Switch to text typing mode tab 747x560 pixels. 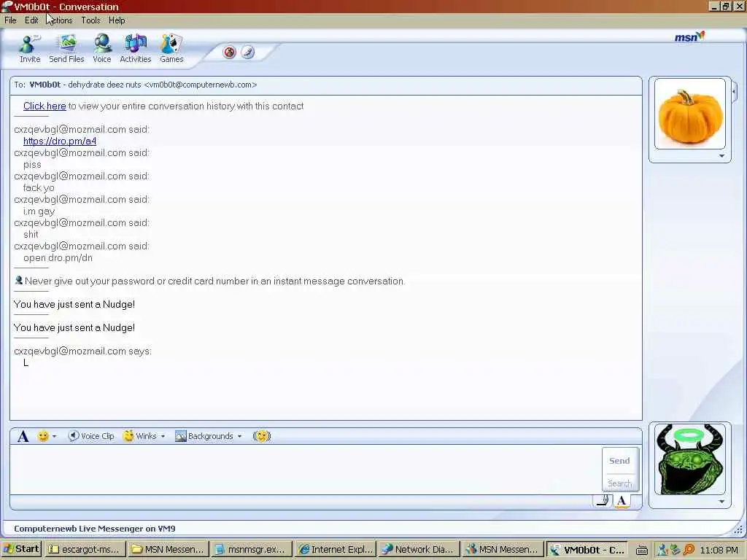pyautogui.click(x=622, y=501)
